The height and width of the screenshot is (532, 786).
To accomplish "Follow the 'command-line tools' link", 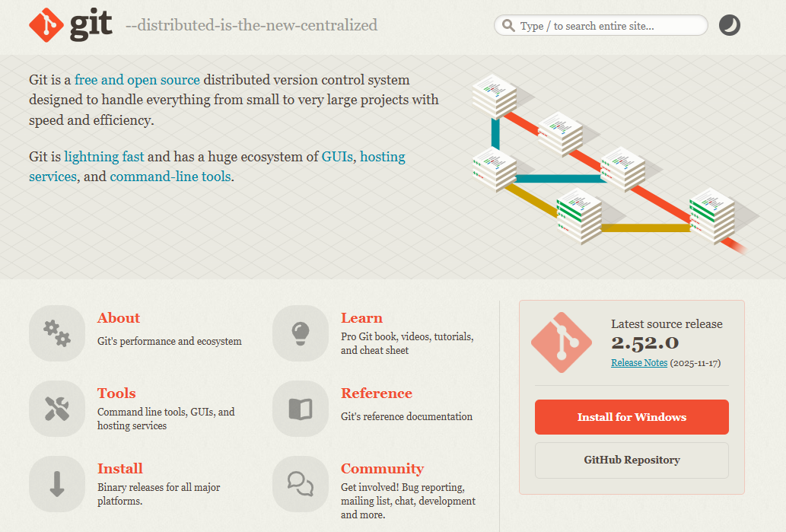I will click(170, 177).
